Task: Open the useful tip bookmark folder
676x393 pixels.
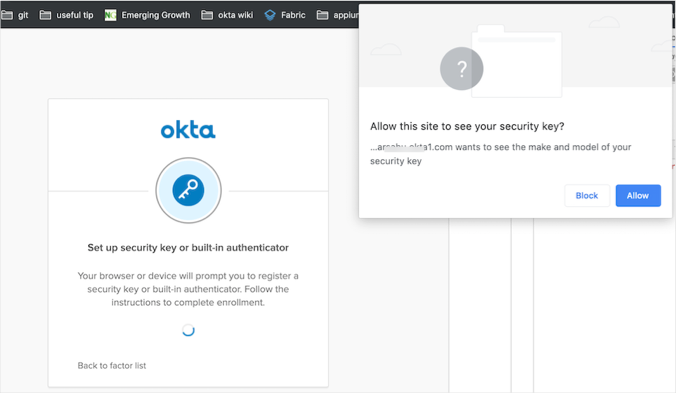Action: (66, 15)
